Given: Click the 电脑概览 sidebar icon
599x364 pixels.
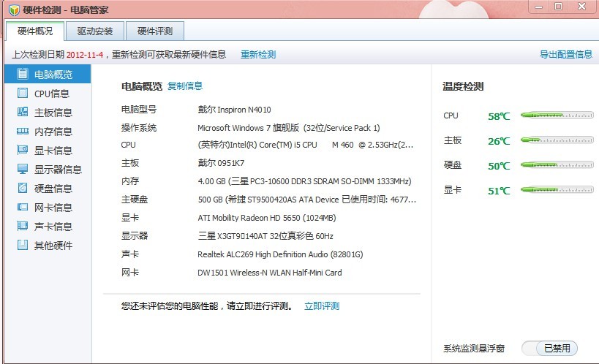Looking at the screenshot, I should coord(22,74).
